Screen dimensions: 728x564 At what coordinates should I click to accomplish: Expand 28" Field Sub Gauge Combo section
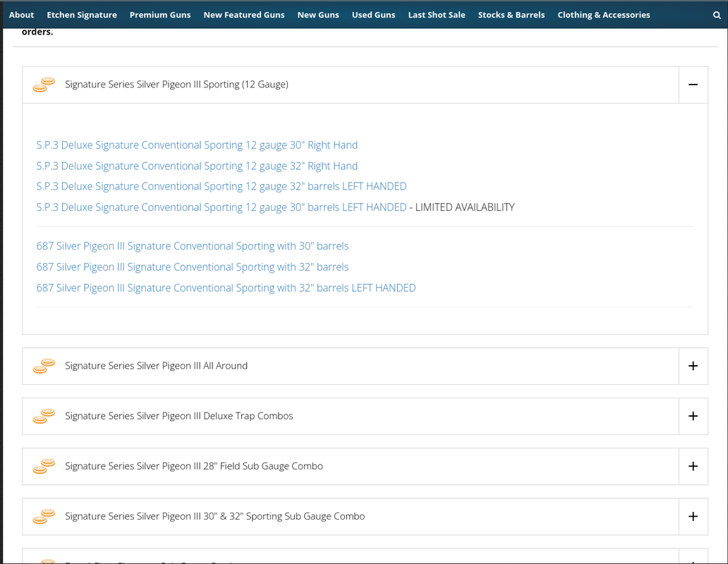click(x=693, y=466)
